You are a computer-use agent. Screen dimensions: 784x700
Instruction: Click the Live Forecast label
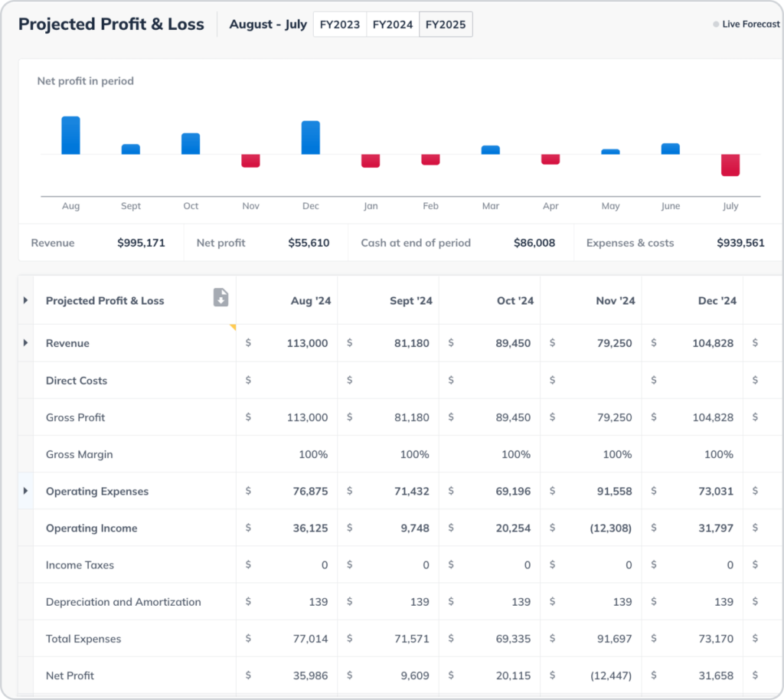(750, 25)
